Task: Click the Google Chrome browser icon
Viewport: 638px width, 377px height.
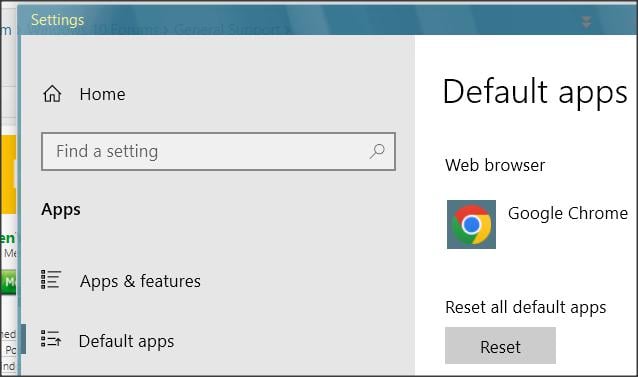Action: click(x=471, y=224)
